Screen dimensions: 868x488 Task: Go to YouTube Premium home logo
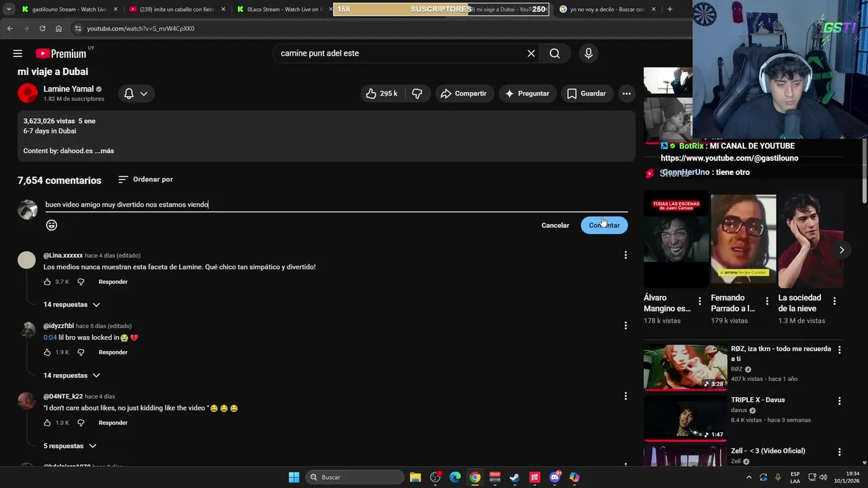(x=61, y=54)
